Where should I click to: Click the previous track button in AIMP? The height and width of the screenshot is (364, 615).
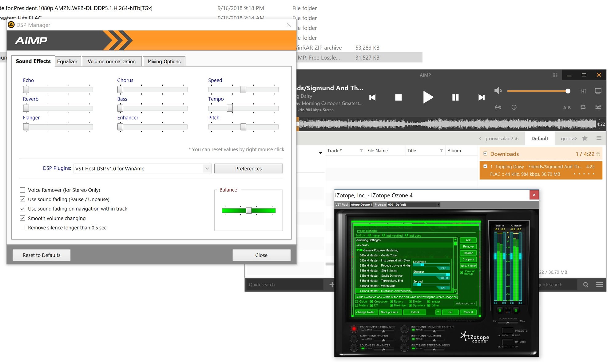(x=372, y=97)
